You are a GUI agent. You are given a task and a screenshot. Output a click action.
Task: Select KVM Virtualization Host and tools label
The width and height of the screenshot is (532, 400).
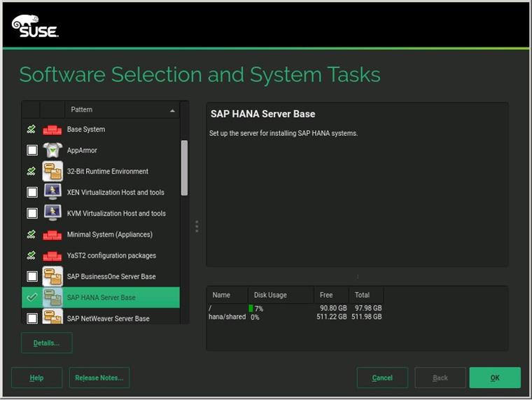[116, 214]
